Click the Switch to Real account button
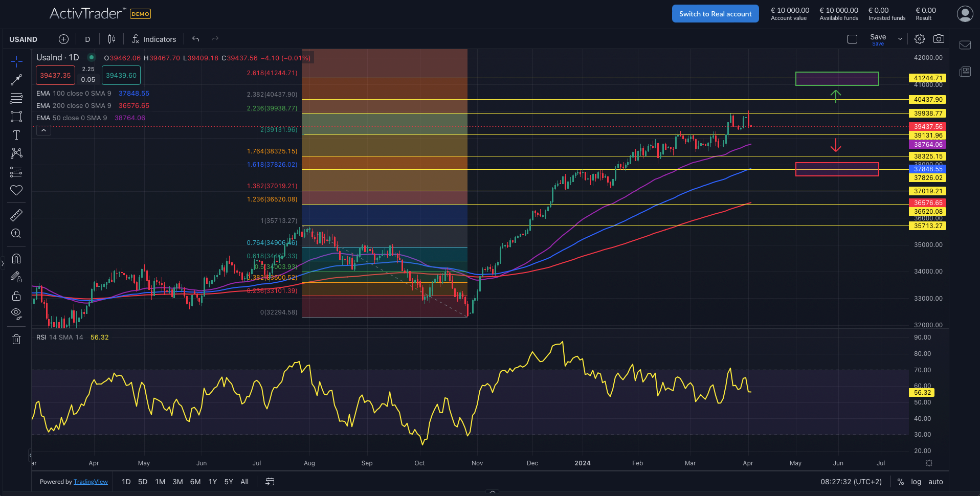The image size is (980, 496). coord(715,13)
